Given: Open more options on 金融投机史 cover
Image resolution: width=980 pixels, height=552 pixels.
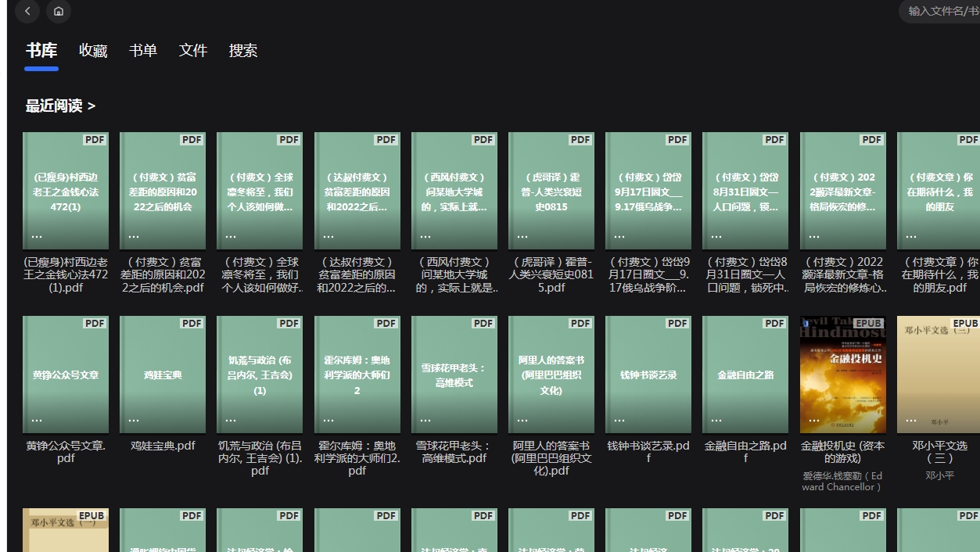Looking at the screenshot, I should point(814,421).
